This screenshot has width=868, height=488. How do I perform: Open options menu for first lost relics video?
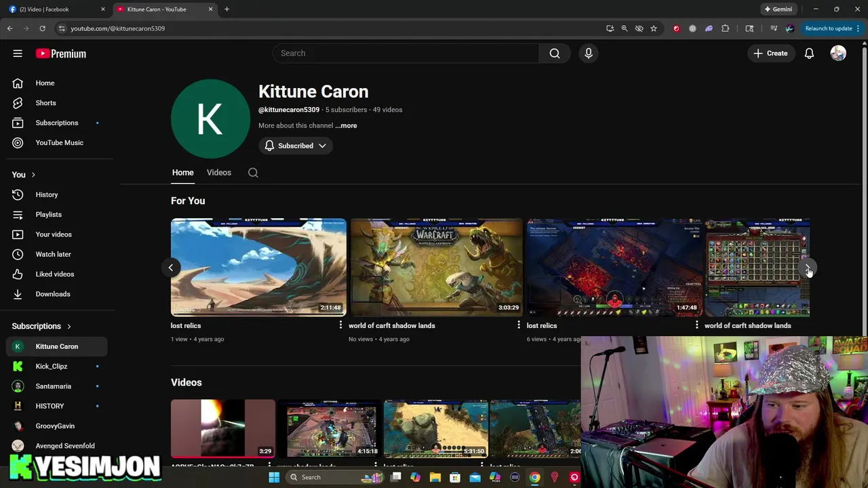pyautogui.click(x=340, y=325)
